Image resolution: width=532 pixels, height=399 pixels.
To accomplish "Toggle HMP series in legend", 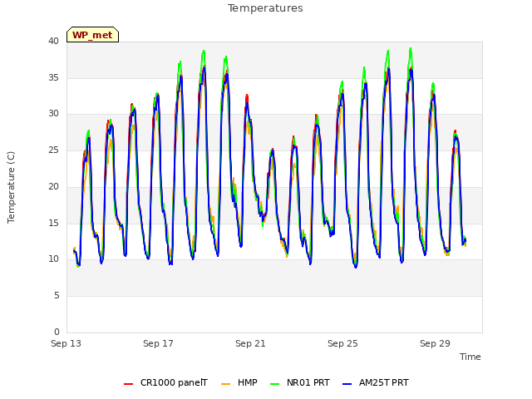I will click(239, 382).
